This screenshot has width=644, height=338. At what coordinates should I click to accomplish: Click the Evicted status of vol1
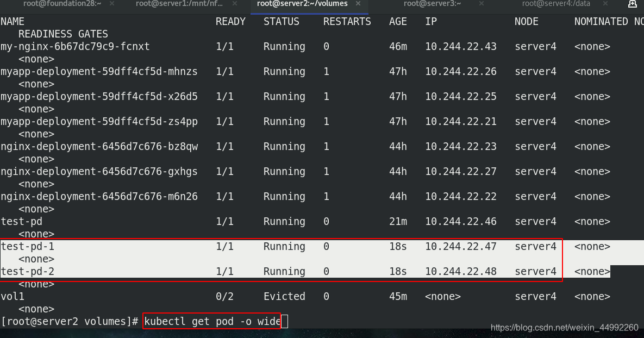click(x=284, y=297)
